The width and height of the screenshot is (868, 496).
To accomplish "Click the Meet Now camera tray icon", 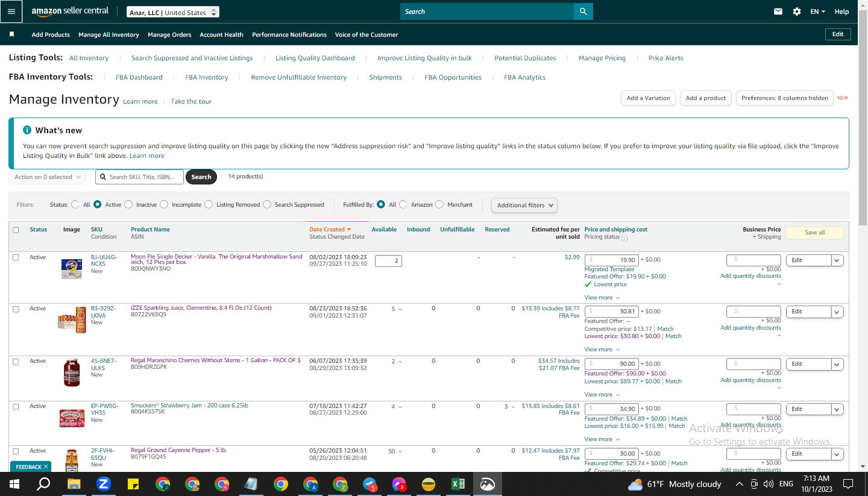I will [754, 484].
